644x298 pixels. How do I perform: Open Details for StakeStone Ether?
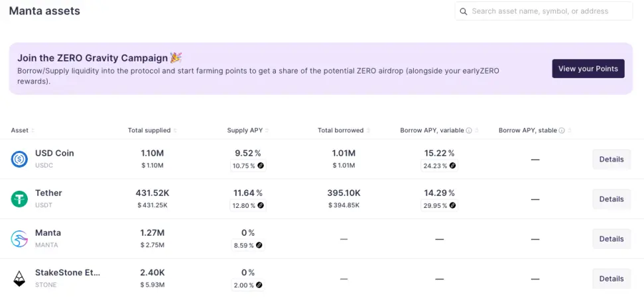[612, 278]
